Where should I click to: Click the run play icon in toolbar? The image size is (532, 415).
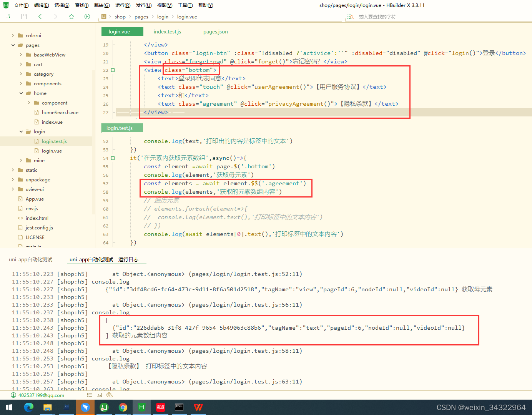(x=87, y=17)
